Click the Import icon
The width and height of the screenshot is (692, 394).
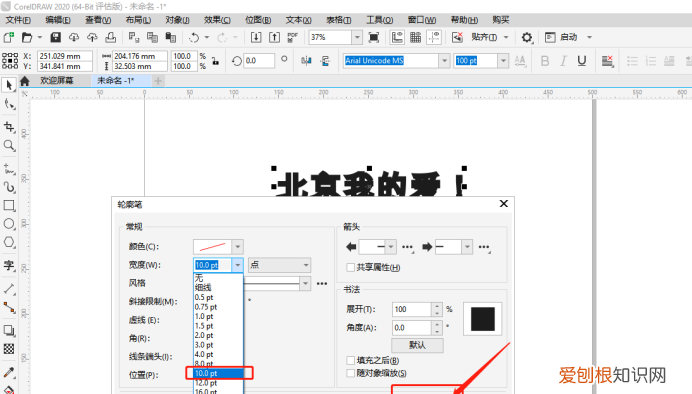[x=256, y=38]
